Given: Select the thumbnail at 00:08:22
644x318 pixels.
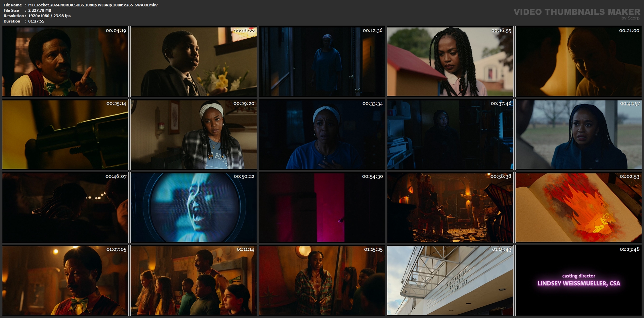Looking at the screenshot, I should (194, 62).
